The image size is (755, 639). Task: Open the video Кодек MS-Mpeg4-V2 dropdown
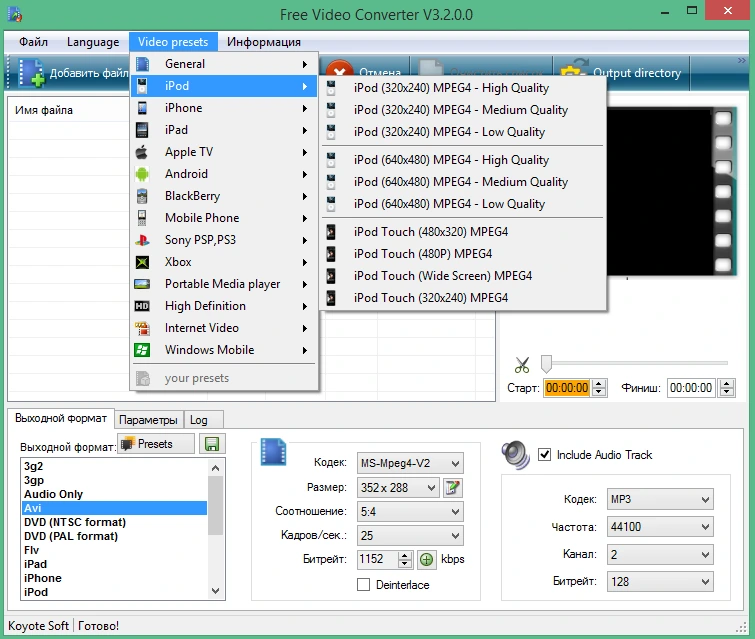pyautogui.click(x=410, y=463)
